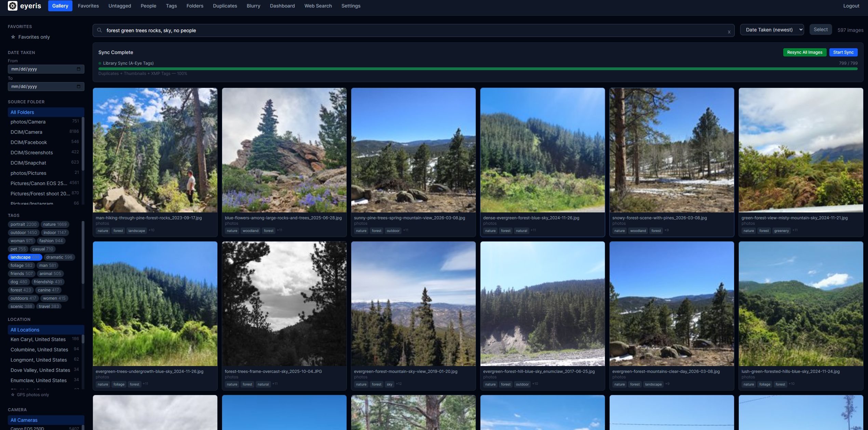Click the Resync All Images button

tap(804, 52)
